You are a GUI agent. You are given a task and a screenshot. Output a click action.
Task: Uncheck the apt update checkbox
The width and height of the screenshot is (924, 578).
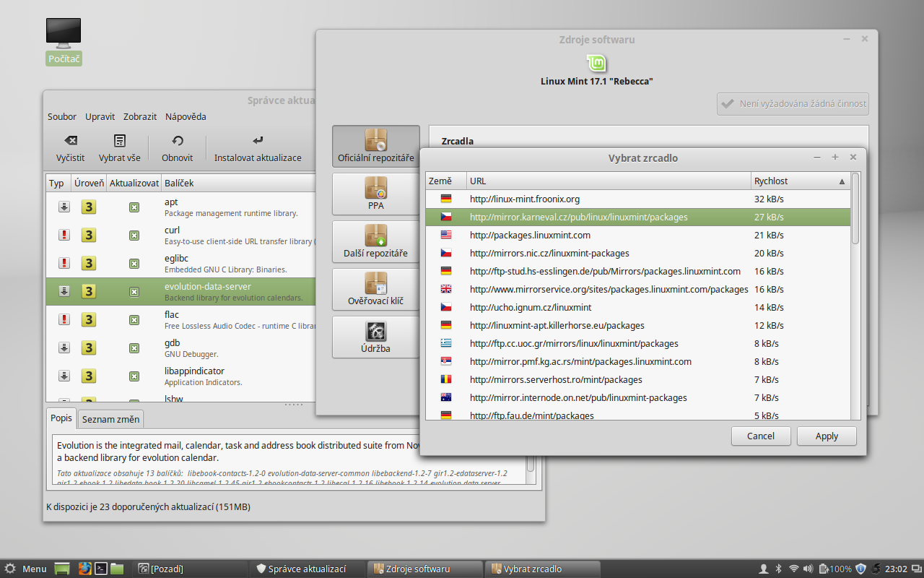(x=134, y=207)
